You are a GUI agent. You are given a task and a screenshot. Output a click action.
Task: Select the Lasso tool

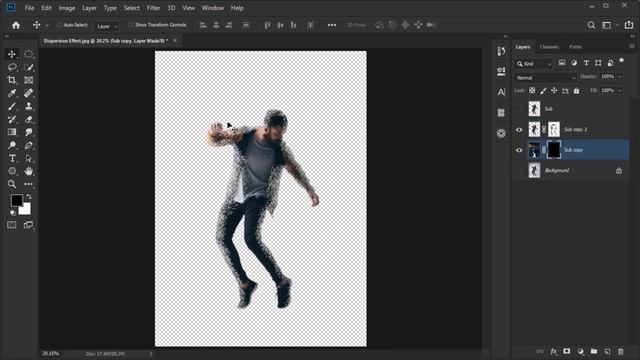[x=12, y=67]
